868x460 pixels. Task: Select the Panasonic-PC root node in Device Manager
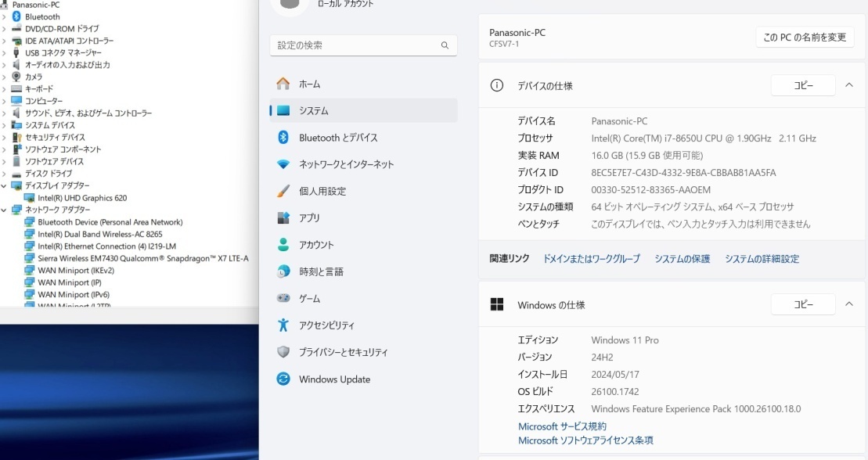(x=36, y=5)
